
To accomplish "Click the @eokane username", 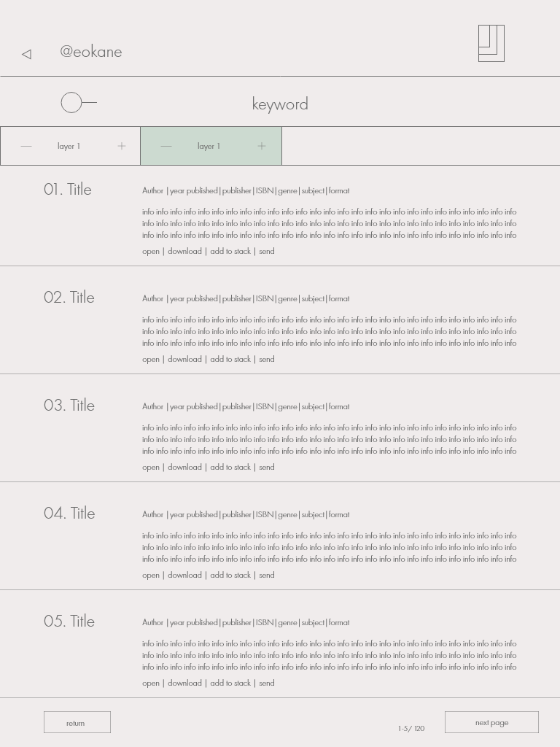I will click(x=91, y=52).
